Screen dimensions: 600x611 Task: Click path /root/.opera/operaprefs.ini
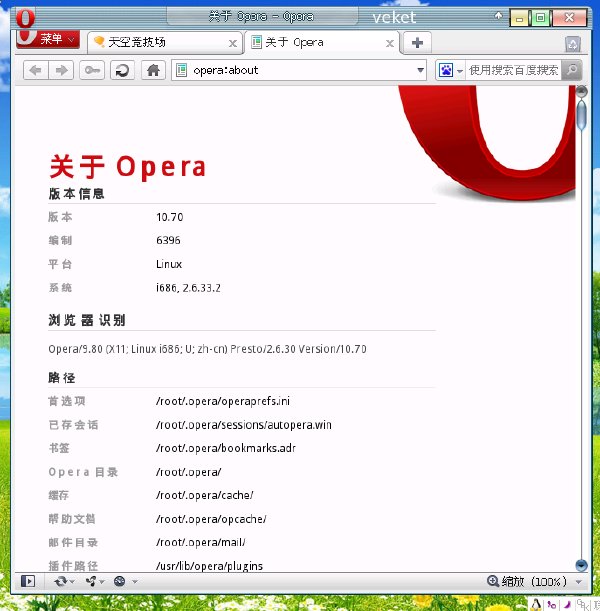(x=223, y=401)
